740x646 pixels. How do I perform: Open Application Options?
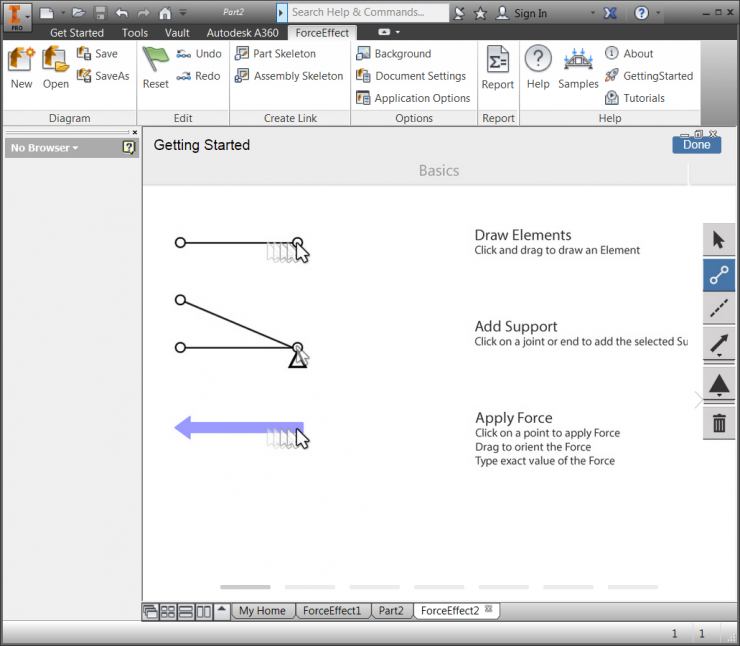413,98
